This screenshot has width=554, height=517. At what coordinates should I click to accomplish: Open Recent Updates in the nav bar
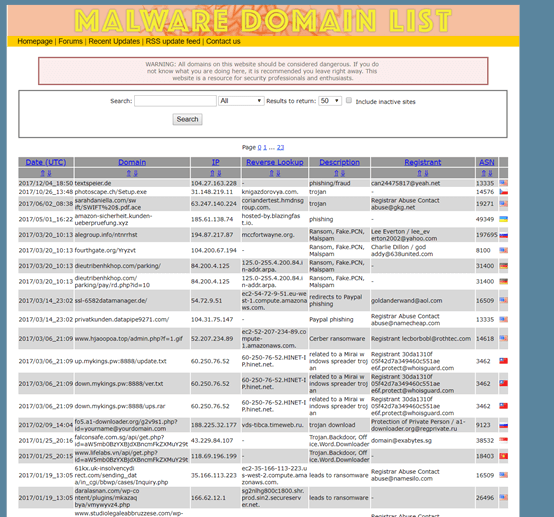(x=114, y=41)
